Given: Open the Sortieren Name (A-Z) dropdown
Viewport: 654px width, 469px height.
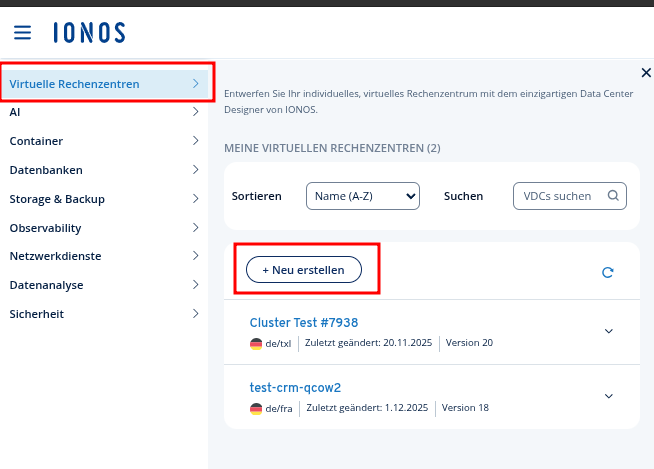Looking at the screenshot, I should (x=362, y=196).
